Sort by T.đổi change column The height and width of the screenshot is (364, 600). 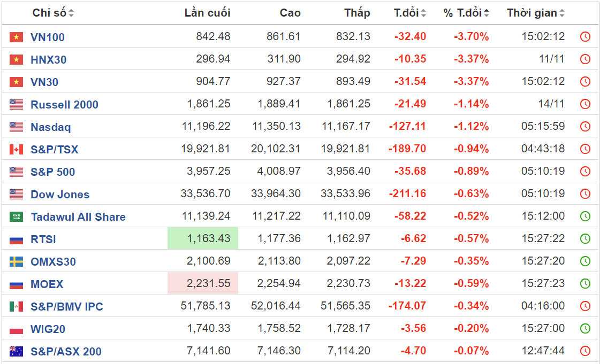[x=410, y=13]
